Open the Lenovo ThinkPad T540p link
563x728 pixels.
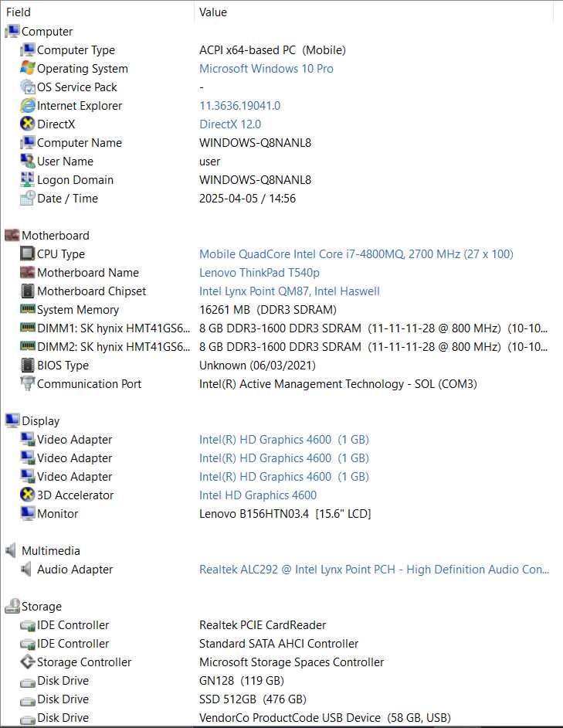259,273
